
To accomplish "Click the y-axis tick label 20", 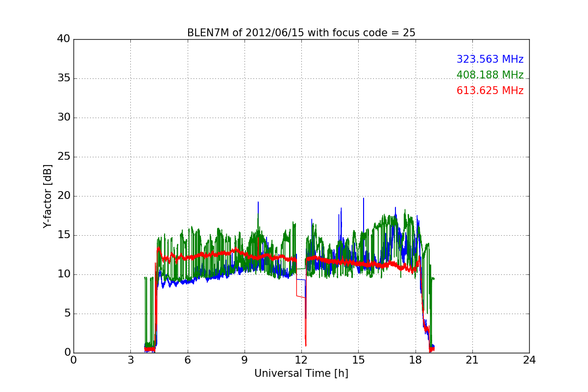I will pyautogui.click(x=63, y=196).
